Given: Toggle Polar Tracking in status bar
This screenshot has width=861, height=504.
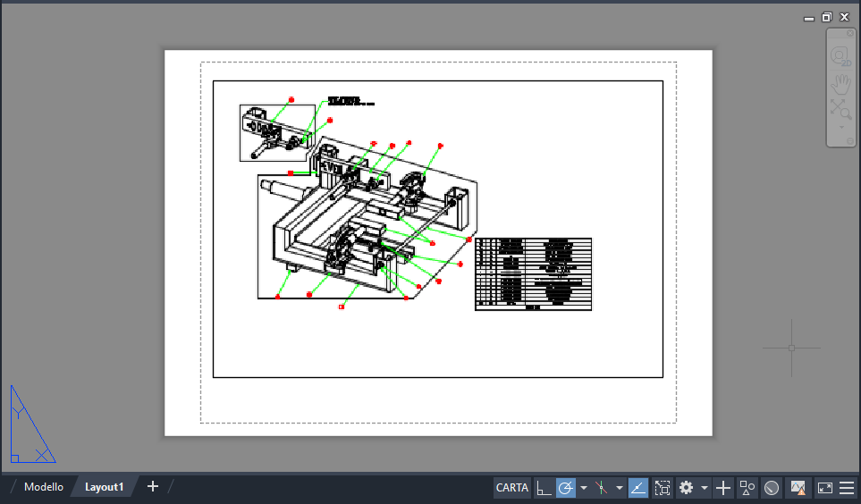Looking at the screenshot, I should 566,488.
